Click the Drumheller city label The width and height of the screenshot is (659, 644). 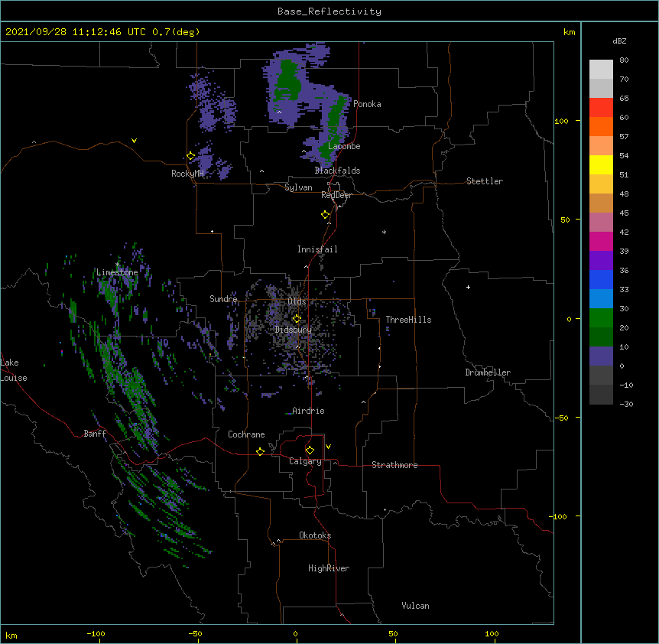(x=488, y=372)
